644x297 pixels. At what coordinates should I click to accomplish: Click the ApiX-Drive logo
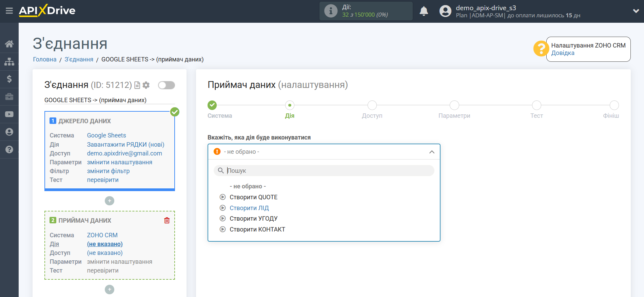47,11
